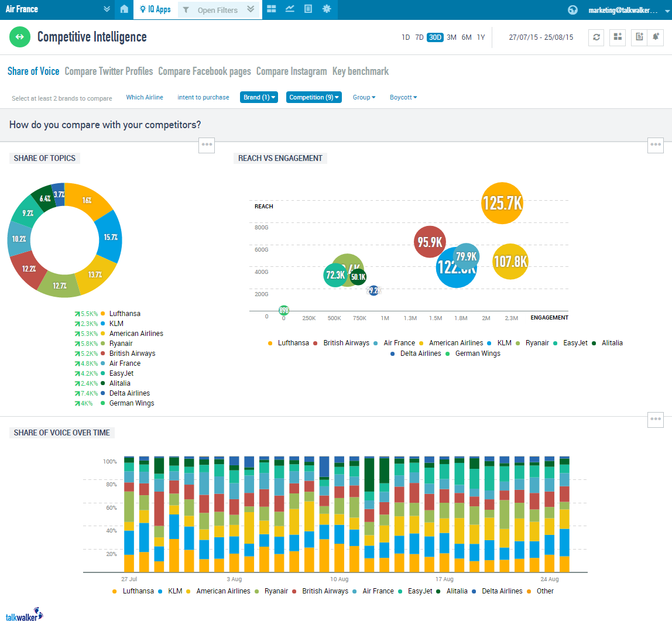
Task: Expand the Boycott filter dropdown
Action: coord(403,97)
